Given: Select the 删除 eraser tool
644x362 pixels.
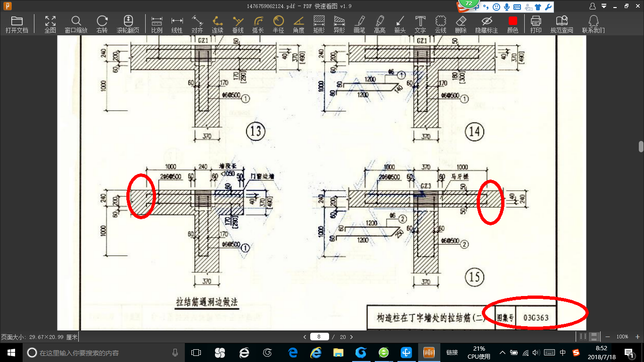Looking at the screenshot, I should click(x=461, y=24).
